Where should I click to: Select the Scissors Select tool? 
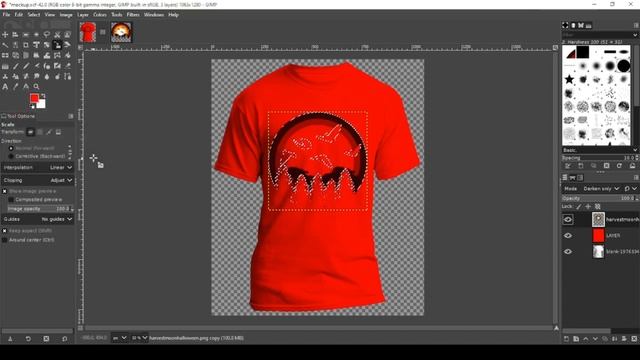[57, 35]
